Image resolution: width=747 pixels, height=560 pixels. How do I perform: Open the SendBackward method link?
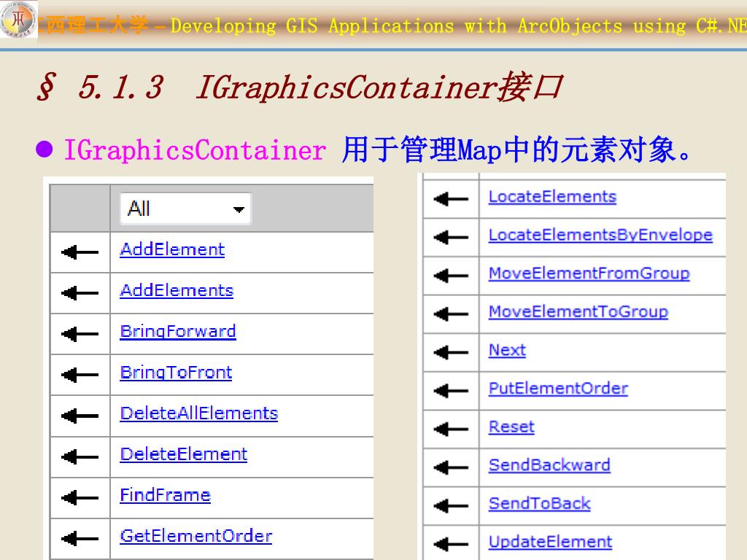[549, 465]
